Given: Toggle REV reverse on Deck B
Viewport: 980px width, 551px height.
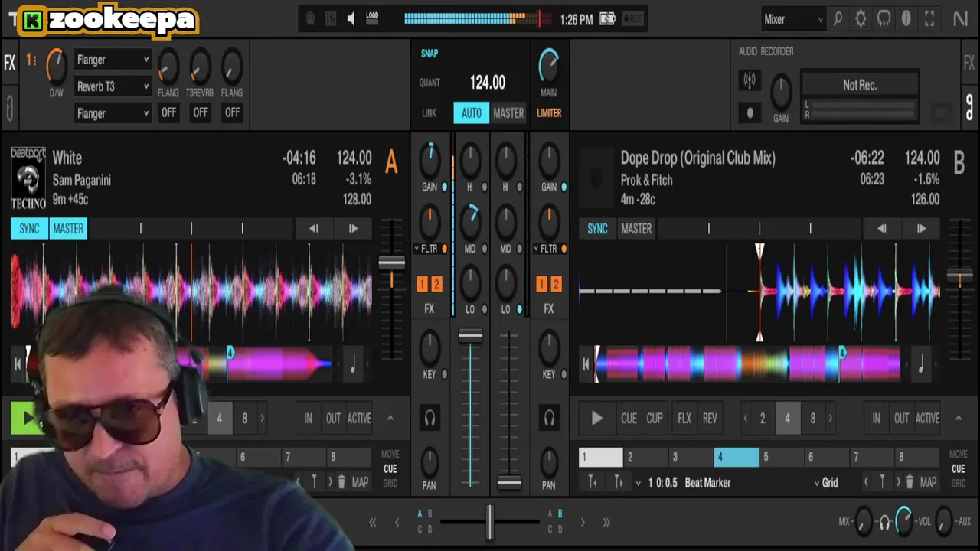Looking at the screenshot, I should [x=710, y=418].
